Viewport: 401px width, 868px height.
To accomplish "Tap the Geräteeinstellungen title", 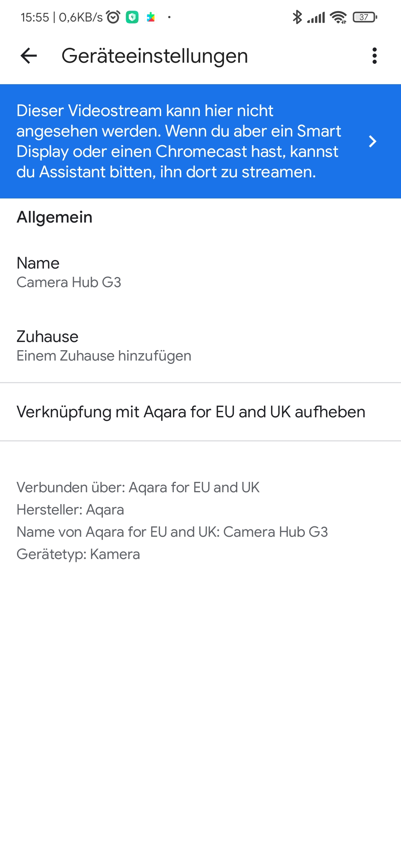I will pos(154,56).
